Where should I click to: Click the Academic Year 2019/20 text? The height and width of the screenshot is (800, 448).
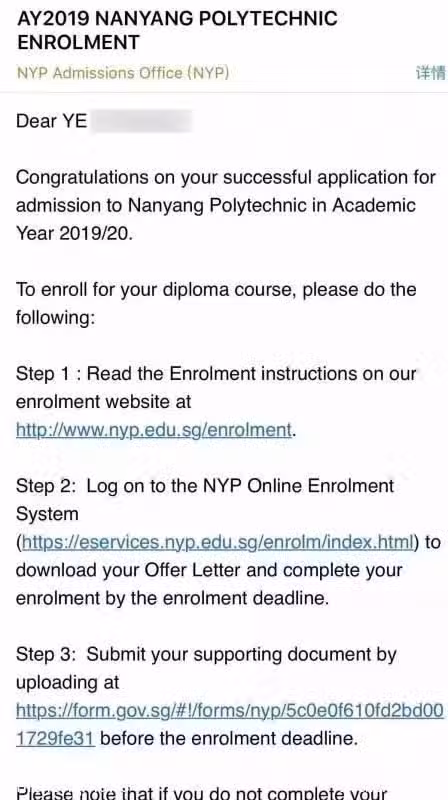pyautogui.click(x=216, y=219)
